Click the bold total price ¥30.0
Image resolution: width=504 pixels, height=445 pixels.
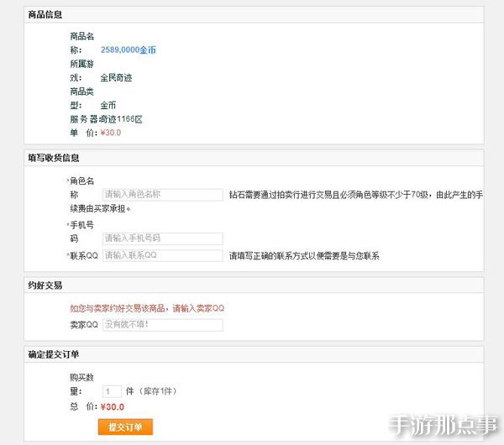click(x=111, y=407)
